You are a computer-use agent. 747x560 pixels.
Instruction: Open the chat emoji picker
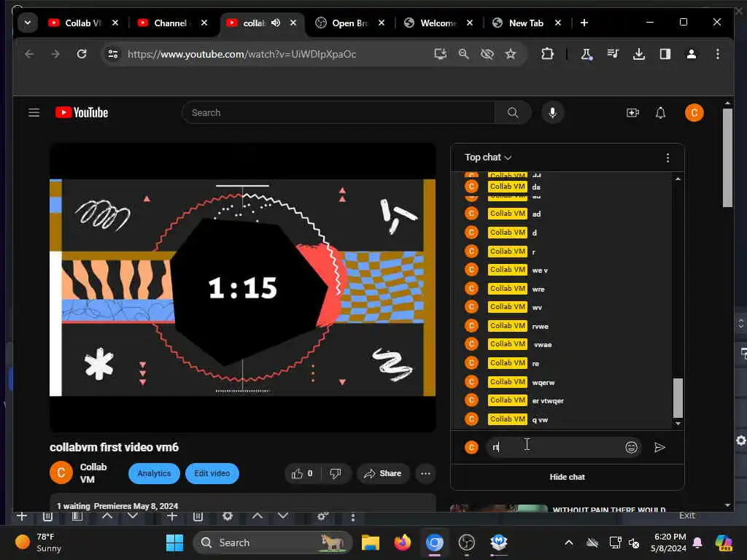631,447
